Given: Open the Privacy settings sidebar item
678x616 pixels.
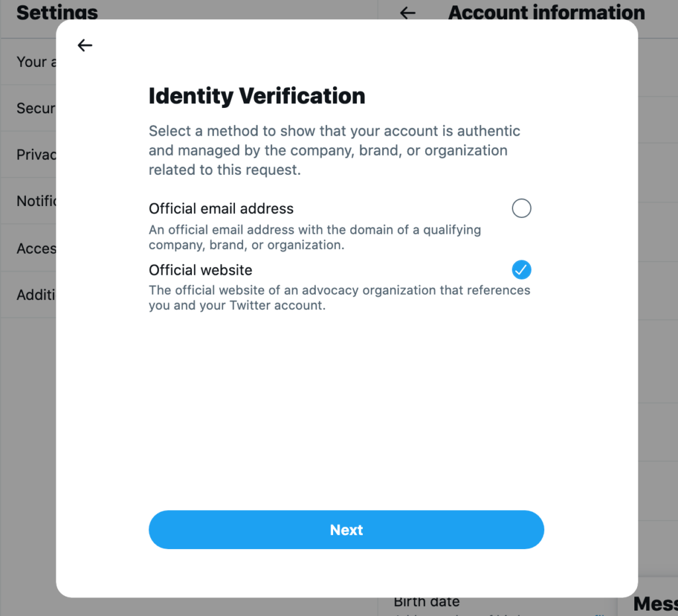Looking at the screenshot, I should click(36, 154).
